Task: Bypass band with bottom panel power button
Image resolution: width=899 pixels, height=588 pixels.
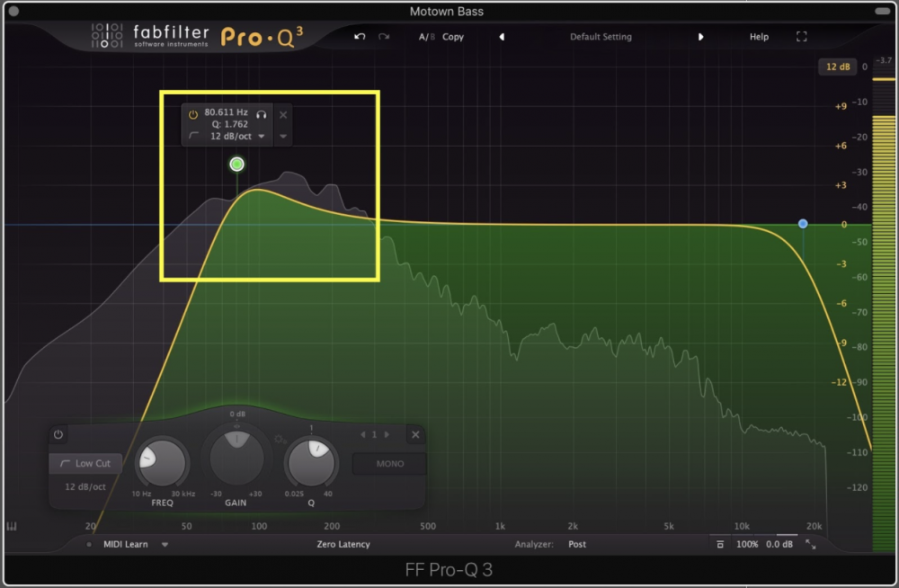Action: pos(58,434)
